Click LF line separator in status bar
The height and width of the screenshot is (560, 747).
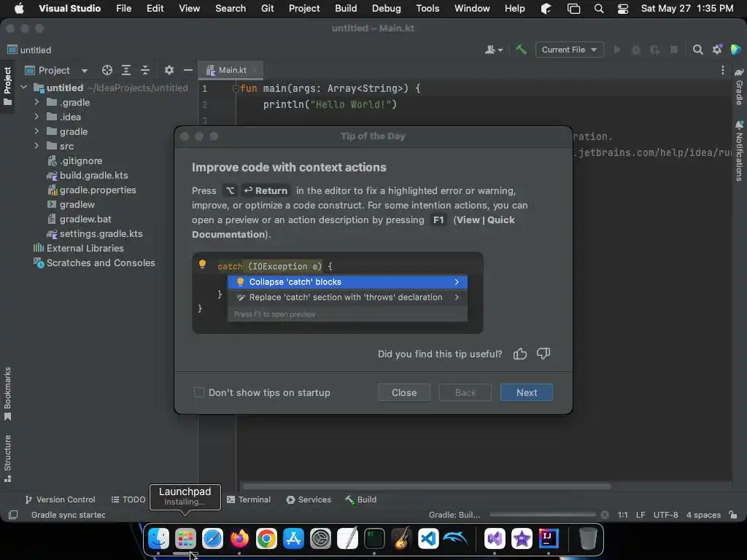click(x=640, y=515)
